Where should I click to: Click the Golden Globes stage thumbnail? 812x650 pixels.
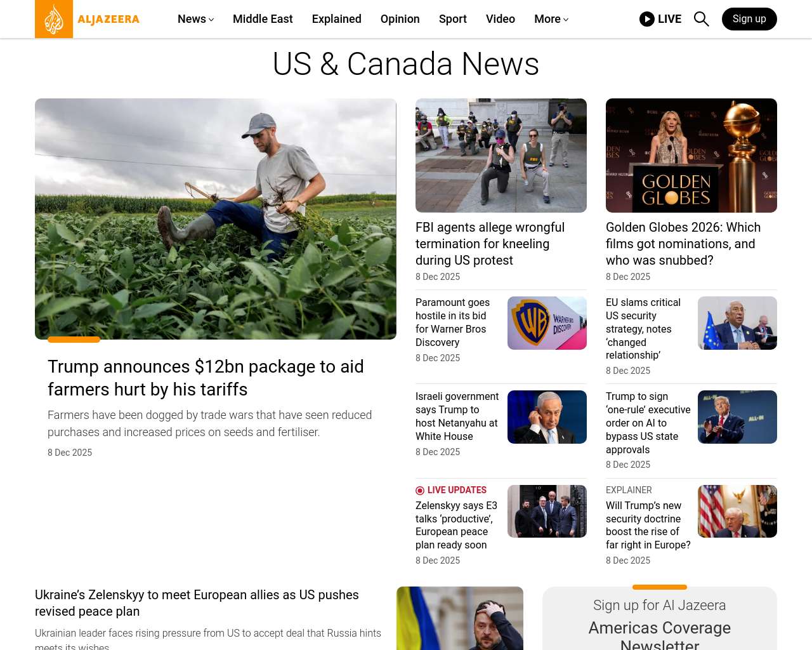(691, 156)
